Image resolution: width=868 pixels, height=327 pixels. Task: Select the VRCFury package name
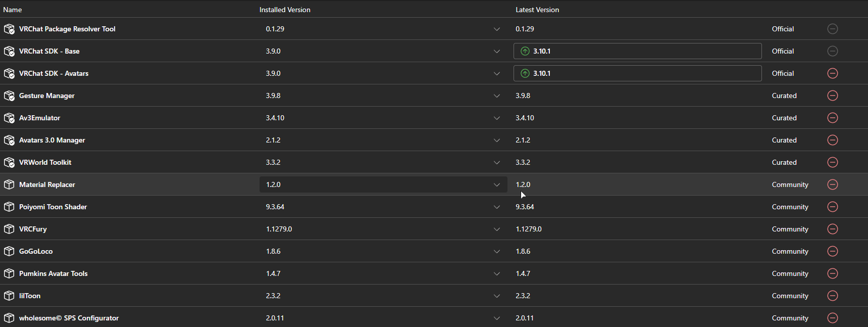pyautogui.click(x=33, y=229)
